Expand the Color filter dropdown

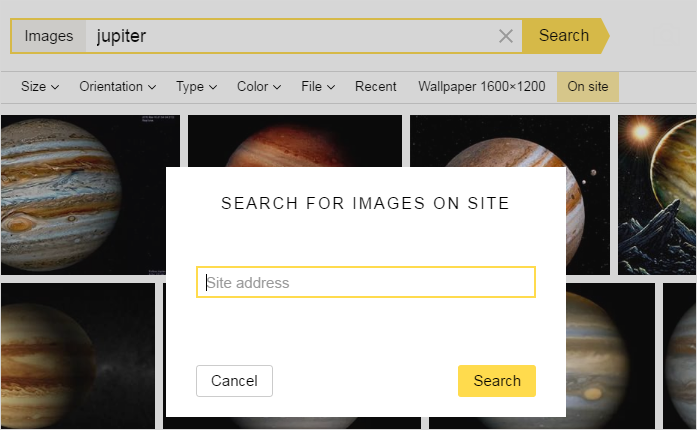point(259,86)
